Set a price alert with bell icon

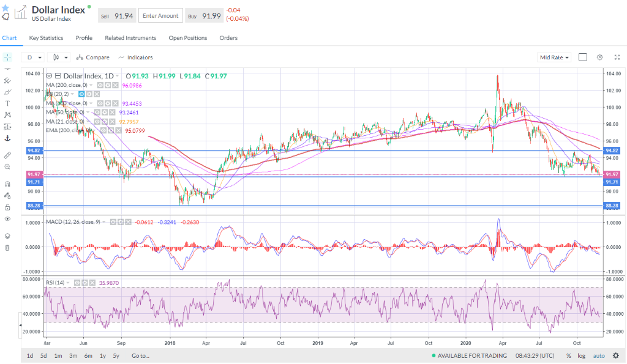(5, 17)
